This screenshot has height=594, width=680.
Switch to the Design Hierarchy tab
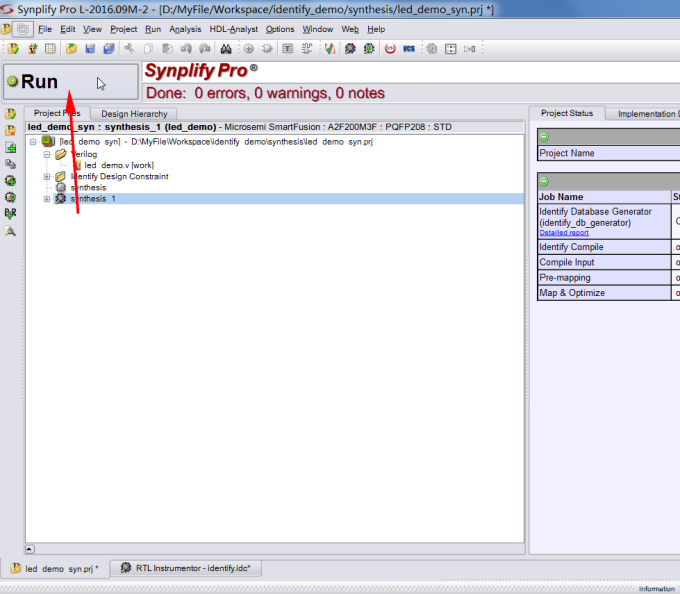click(x=134, y=114)
